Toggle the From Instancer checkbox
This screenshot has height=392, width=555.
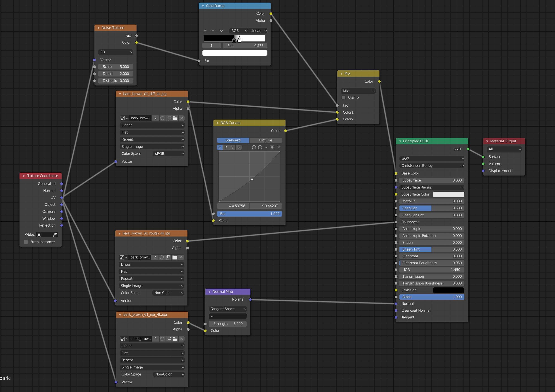[26, 242]
